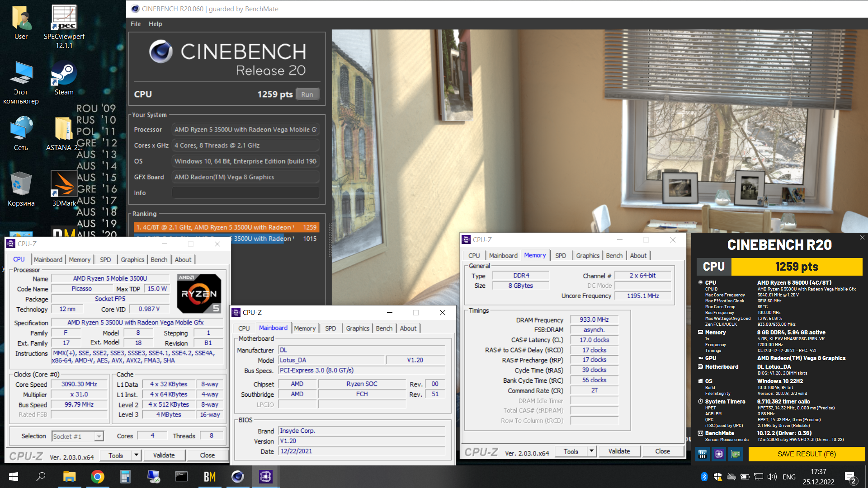Open Memory tab in the left CPU-Z window
Image resolution: width=868 pixels, height=488 pixels.
tap(80, 259)
